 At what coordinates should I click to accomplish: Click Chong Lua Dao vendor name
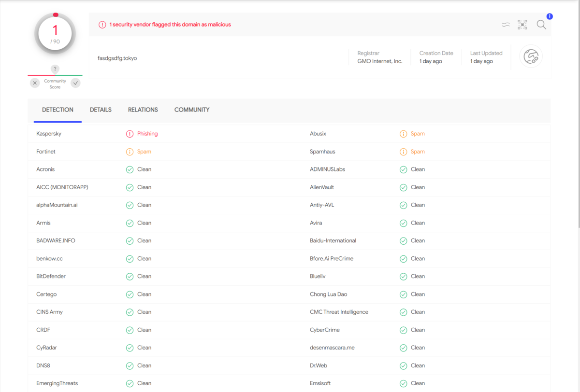point(329,294)
